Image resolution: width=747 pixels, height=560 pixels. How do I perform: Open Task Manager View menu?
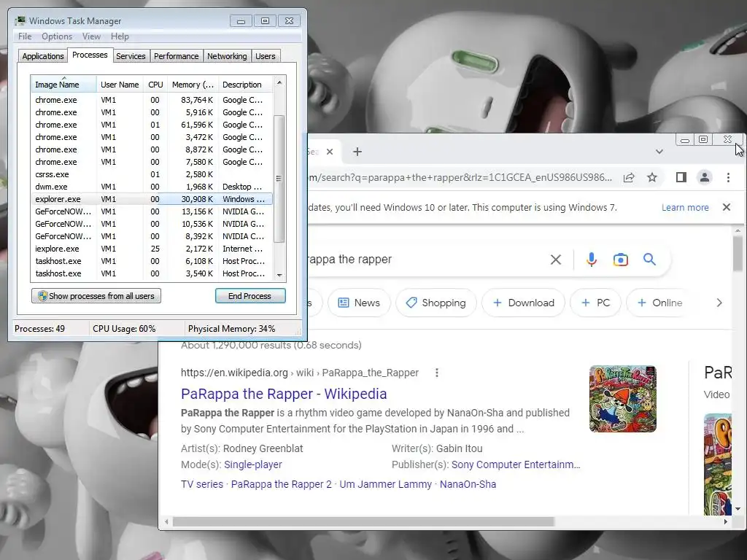click(x=91, y=36)
